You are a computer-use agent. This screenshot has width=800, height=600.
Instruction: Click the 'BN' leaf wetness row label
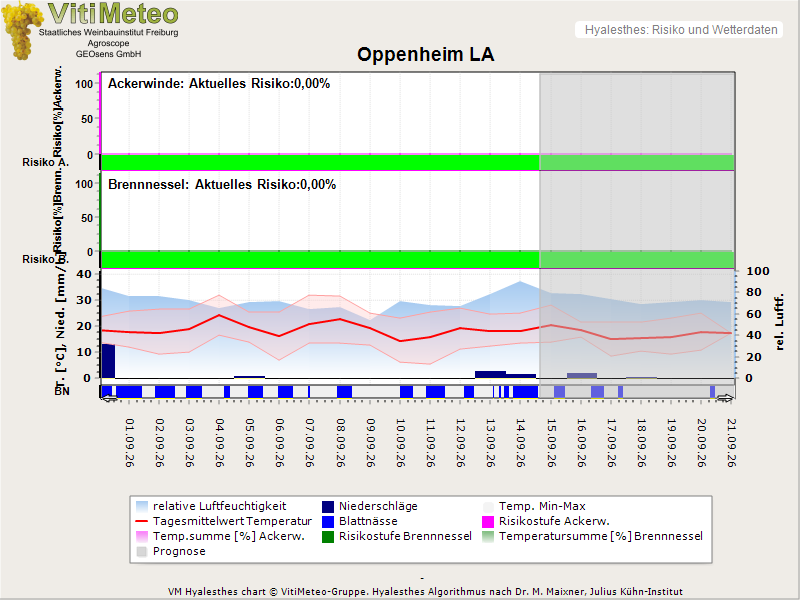62,391
